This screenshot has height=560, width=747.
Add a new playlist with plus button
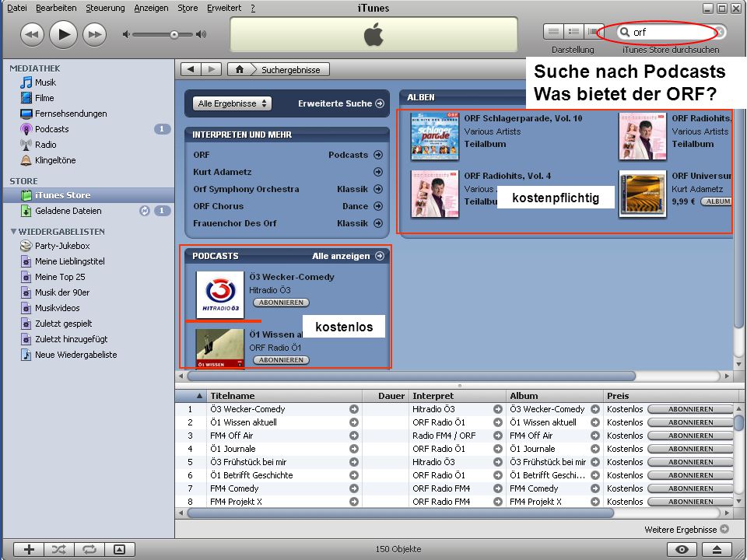click(x=29, y=550)
